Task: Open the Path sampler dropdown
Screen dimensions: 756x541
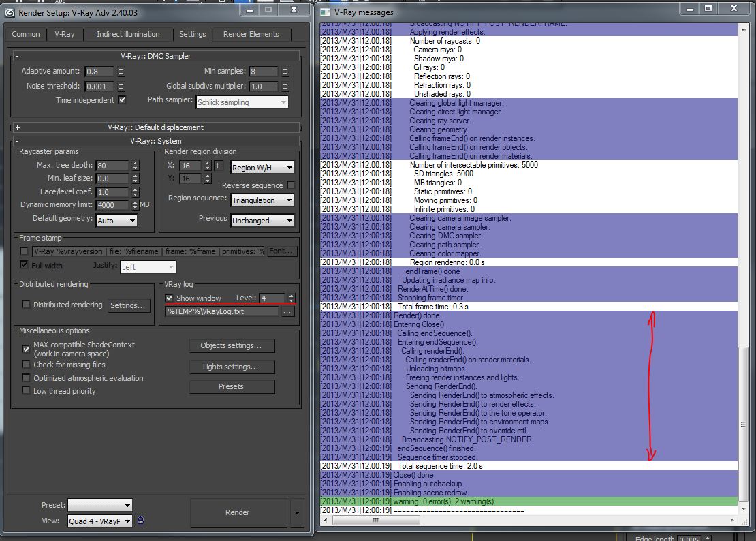Action: pos(242,102)
